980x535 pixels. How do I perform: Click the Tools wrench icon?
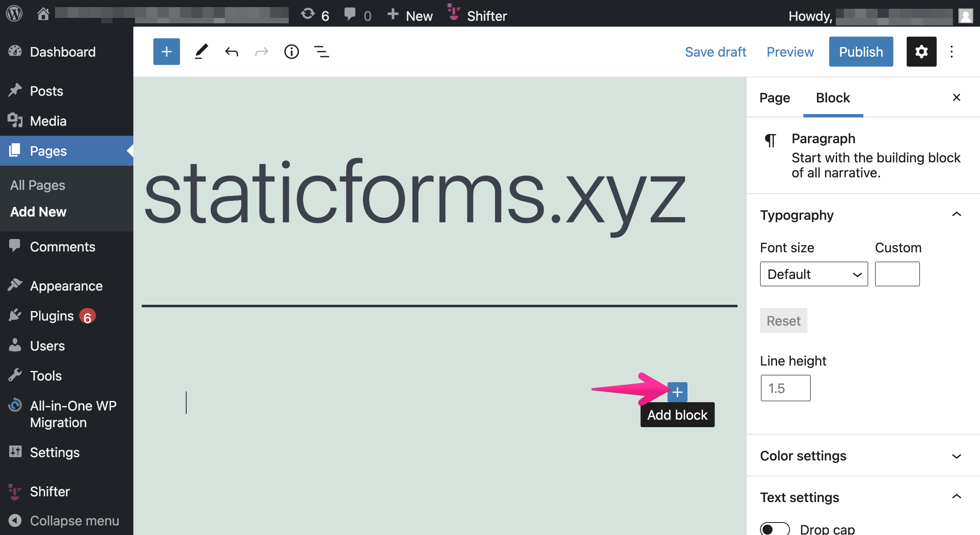[15, 375]
